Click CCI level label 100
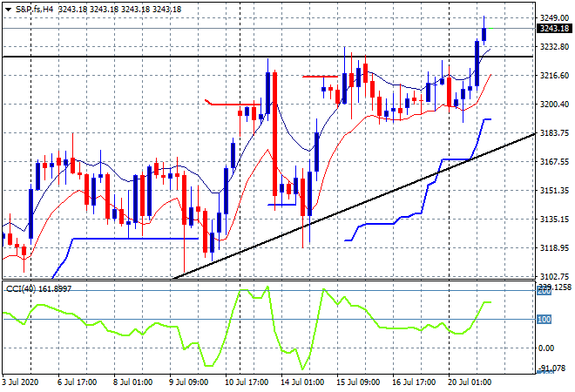 (x=544, y=320)
